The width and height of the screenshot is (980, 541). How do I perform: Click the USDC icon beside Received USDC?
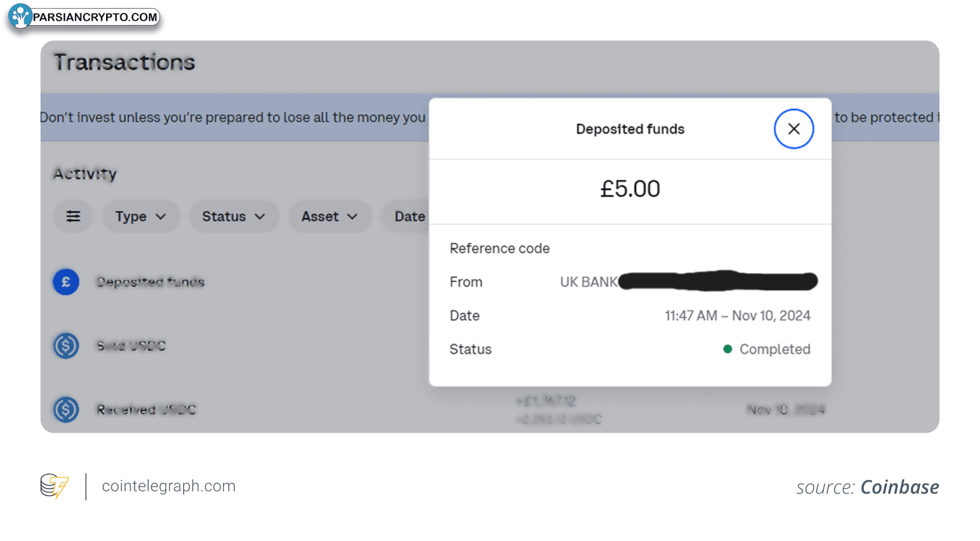(66, 410)
